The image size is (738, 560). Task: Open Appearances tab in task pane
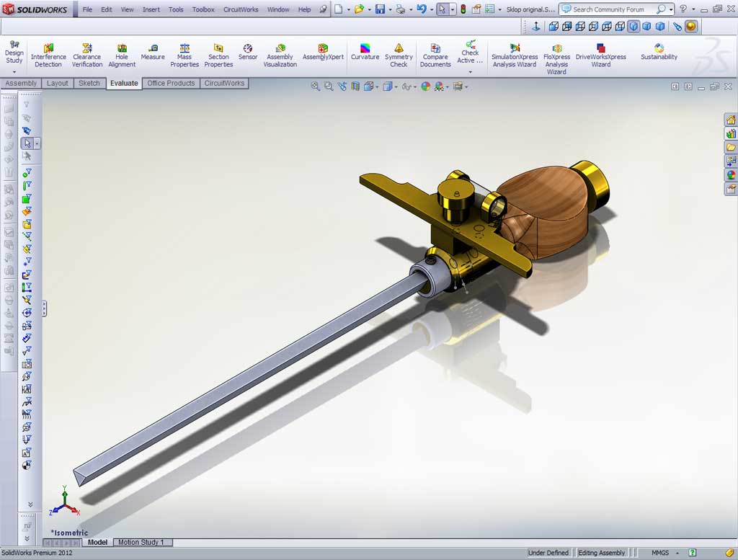coord(731,175)
